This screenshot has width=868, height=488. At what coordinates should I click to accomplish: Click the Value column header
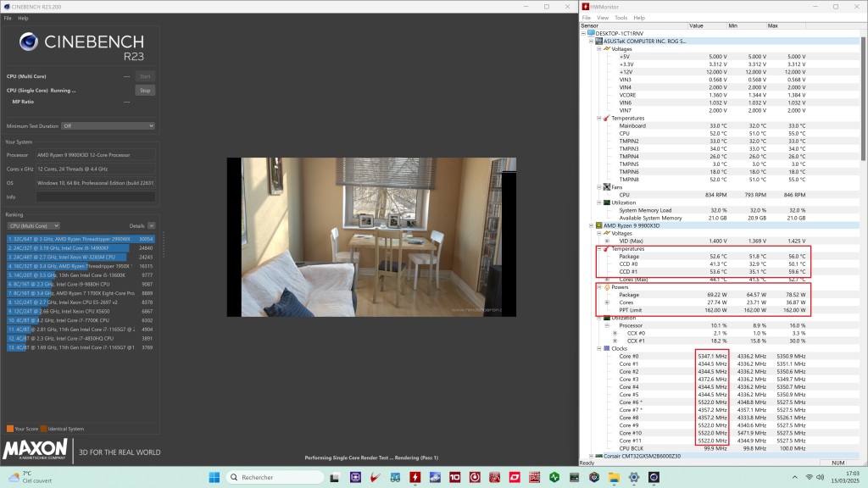[707, 25]
